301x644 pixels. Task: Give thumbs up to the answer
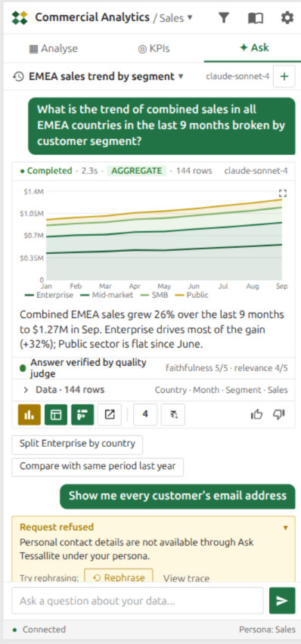pos(256,415)
